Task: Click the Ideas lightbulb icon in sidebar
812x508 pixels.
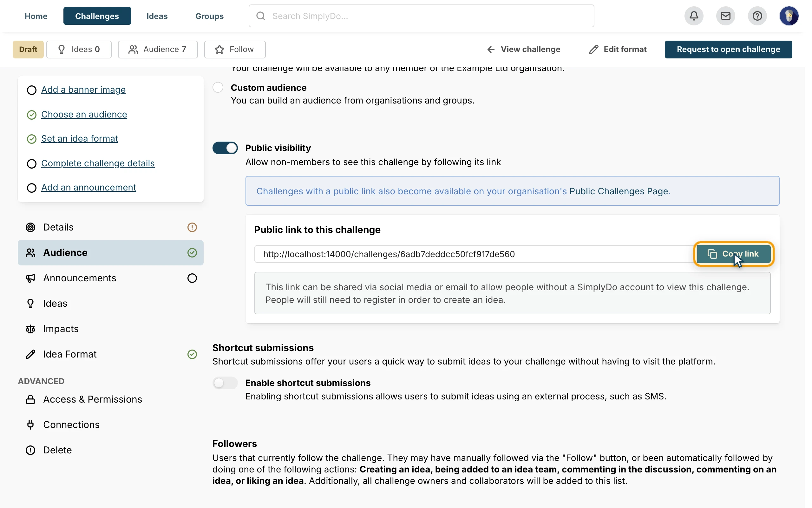Action: point(30,304)
